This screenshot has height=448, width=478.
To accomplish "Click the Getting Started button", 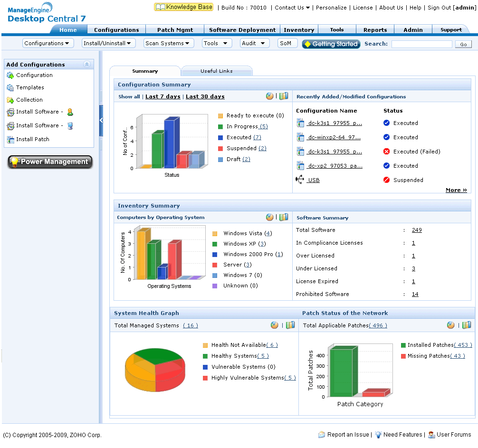I will [331, 44].
